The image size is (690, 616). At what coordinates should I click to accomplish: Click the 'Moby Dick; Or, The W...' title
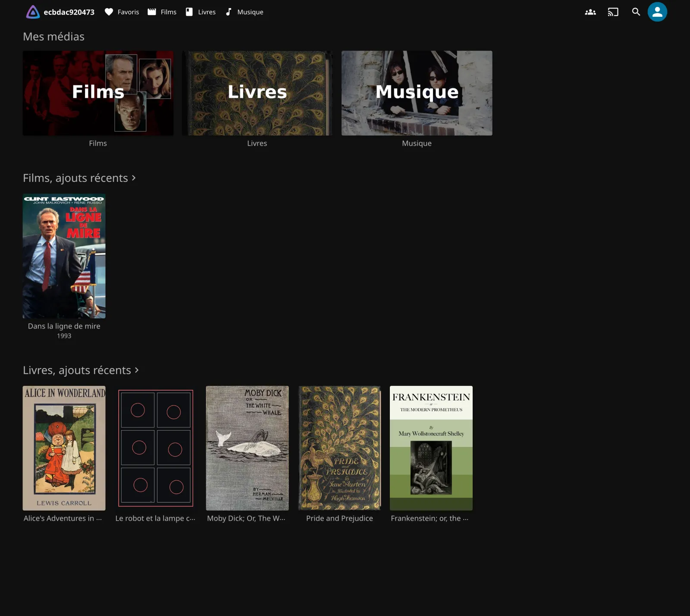coord(246,519)
